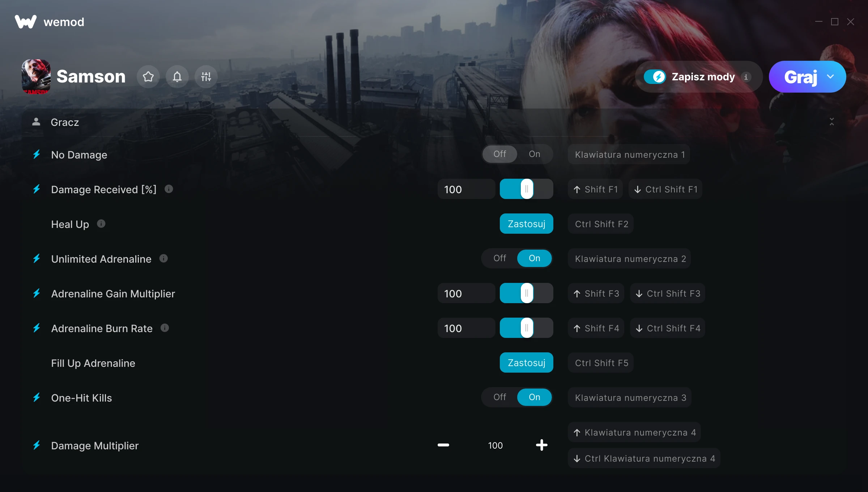This screenshot has width=868, height=492.
Task: Show info icon beside Adrenaline Burn Rate
Action: click(x=165, y=328)
